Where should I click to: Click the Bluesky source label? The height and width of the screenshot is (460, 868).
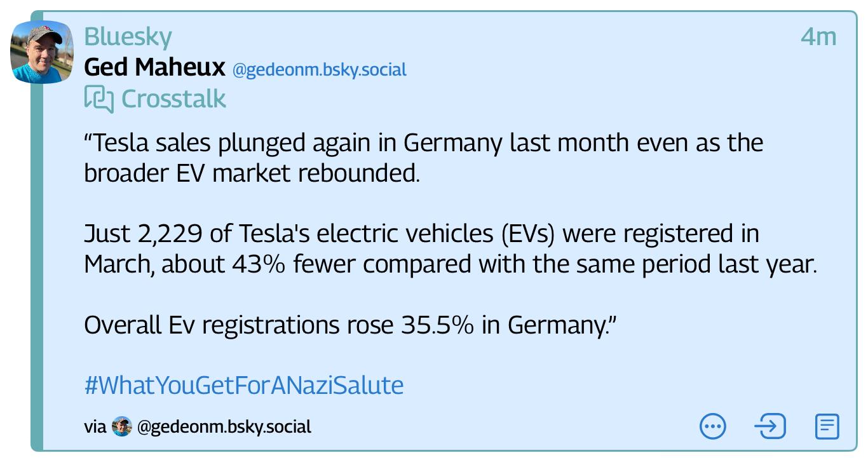click(128, 37)
